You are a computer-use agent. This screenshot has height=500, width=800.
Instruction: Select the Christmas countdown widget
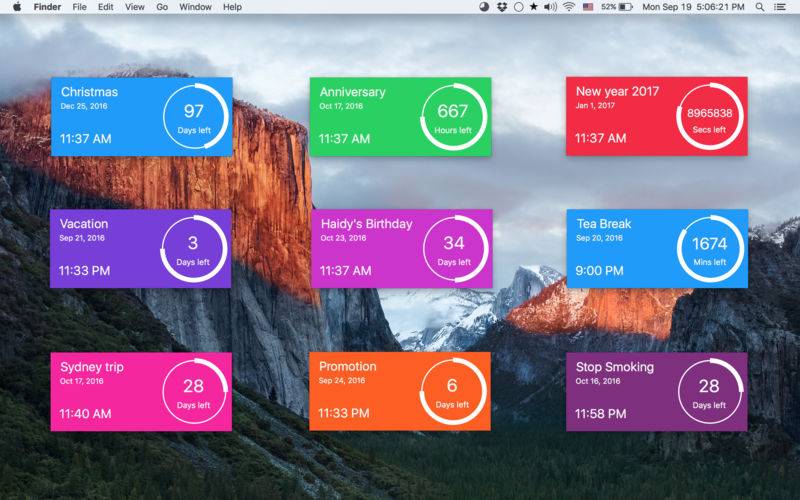142,117
